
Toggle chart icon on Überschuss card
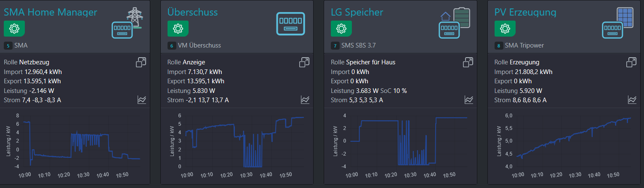[x=305, y=100]
